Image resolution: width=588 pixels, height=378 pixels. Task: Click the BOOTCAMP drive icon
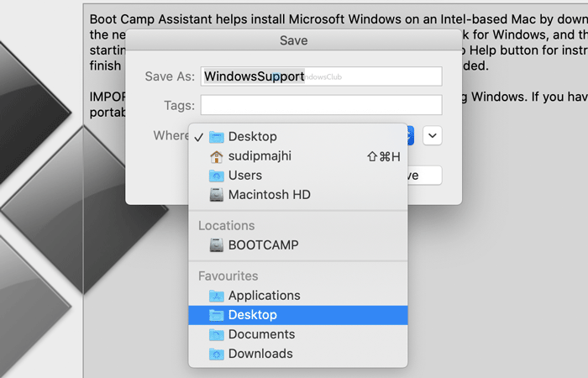(217, 245)
